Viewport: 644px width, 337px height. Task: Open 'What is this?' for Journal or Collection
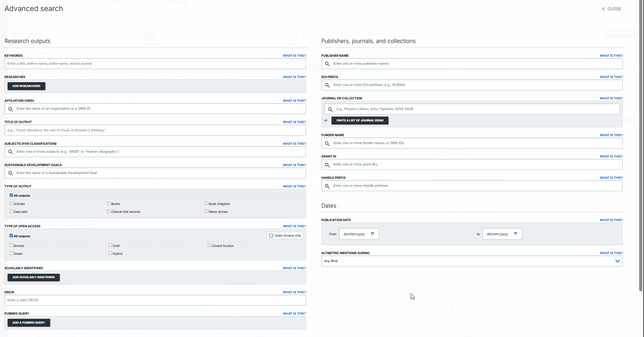click(611, 98)
